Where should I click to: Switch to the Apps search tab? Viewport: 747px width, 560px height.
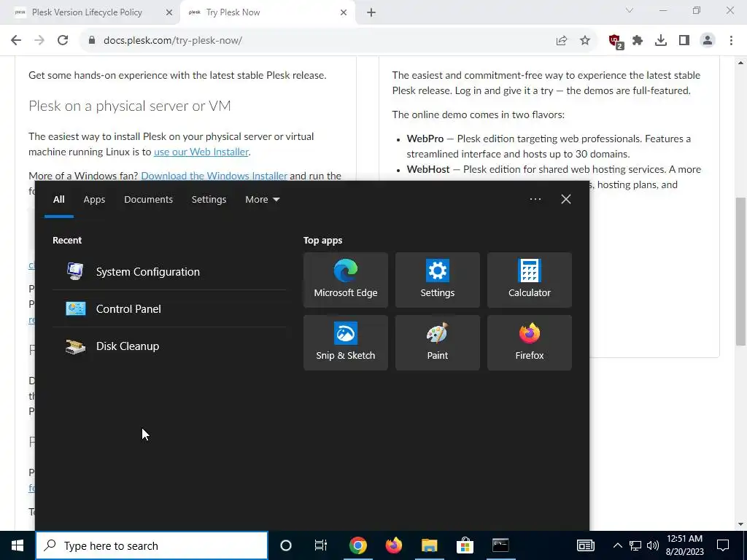click(x=94, y=200)
